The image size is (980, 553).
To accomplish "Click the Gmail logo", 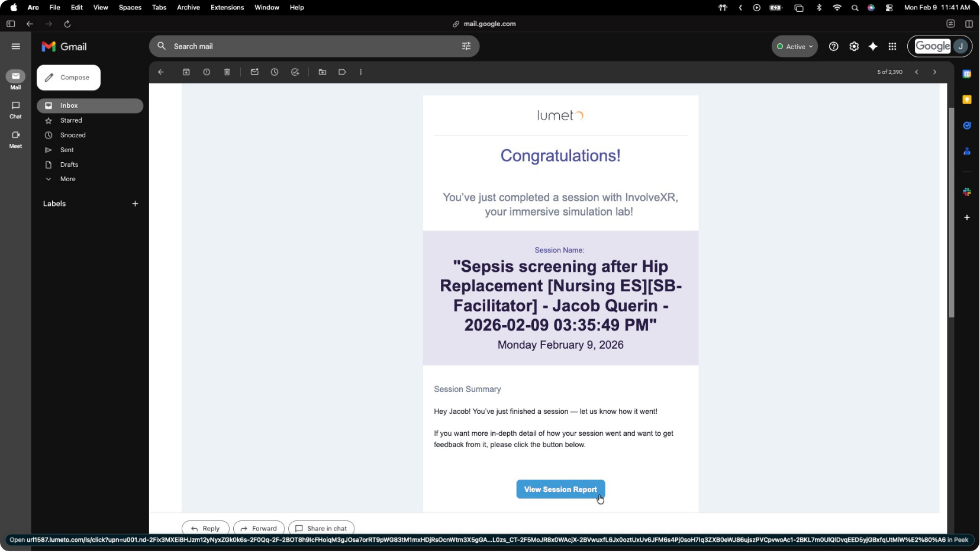I will pos(64,47).
